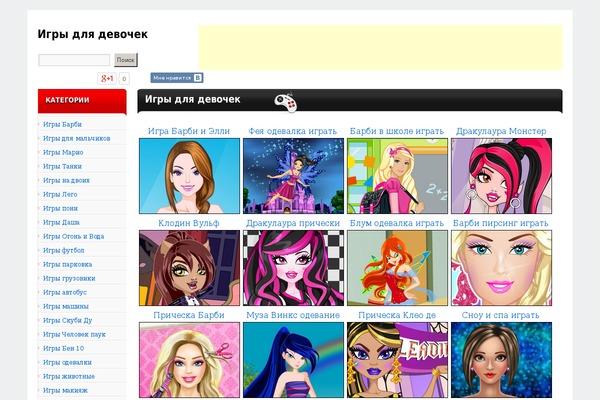
Task: Go to the 'Игры Скуби Ду' category
Action: pyautogui.click(x=68, y=320)
